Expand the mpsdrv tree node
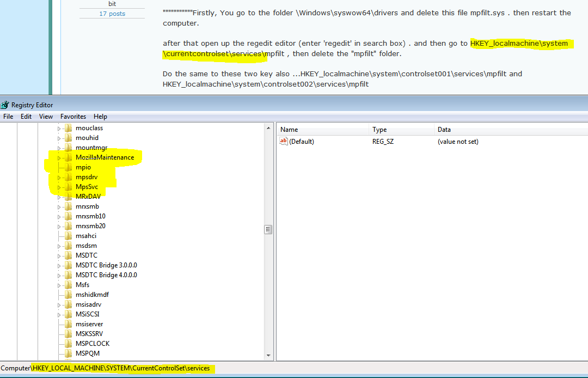The image size is (588, 378). point(59,178)
